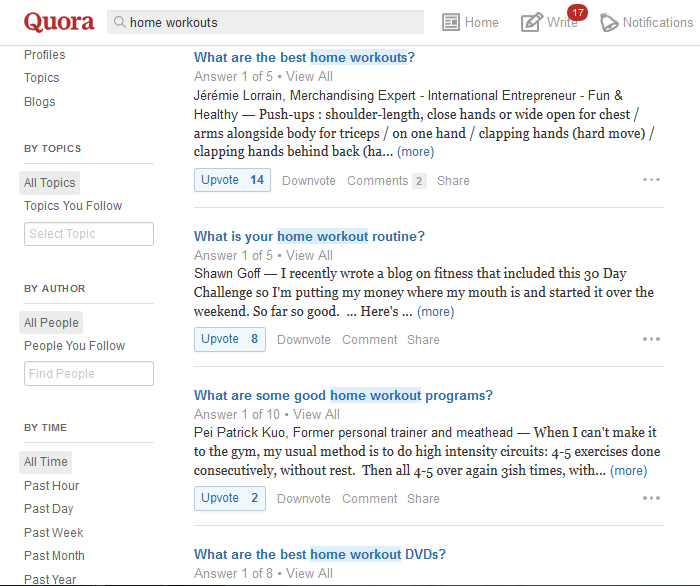Expand (more) on Shawn Goff's answer

coord(436,312)
